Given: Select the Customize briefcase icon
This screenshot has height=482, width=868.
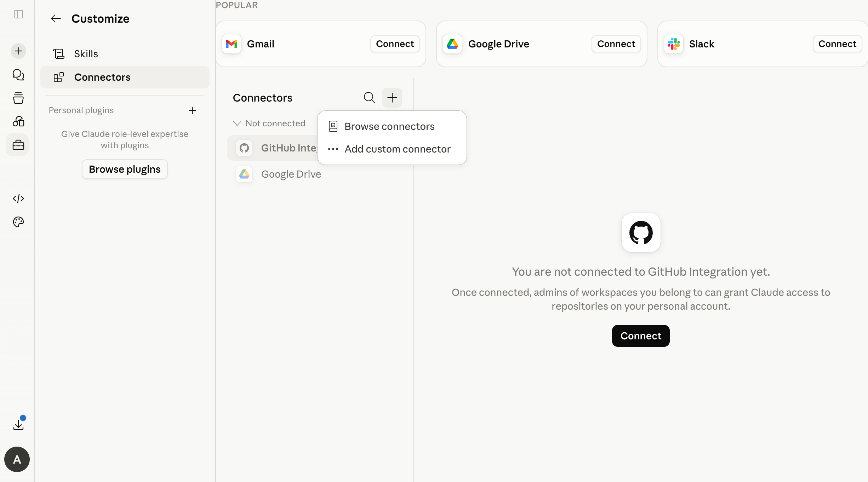Looking at the screenshot, I should pos(18,145).
